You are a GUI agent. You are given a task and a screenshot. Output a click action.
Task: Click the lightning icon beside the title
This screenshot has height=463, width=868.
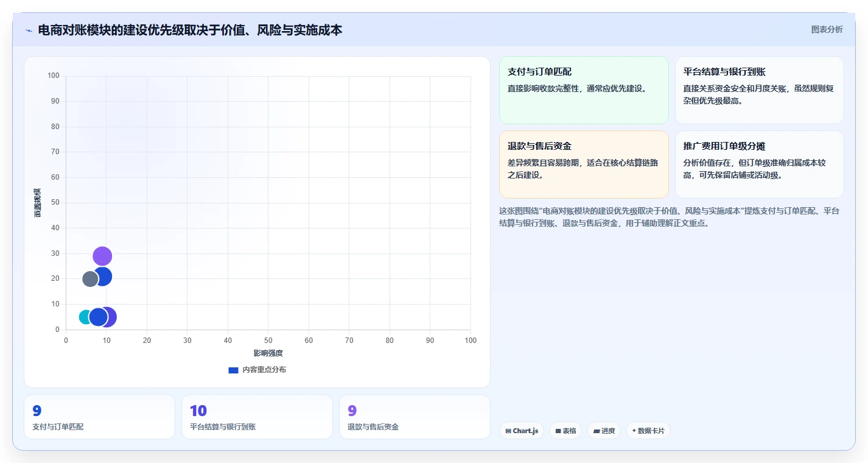pyautogui.click(x=29, y=30)
